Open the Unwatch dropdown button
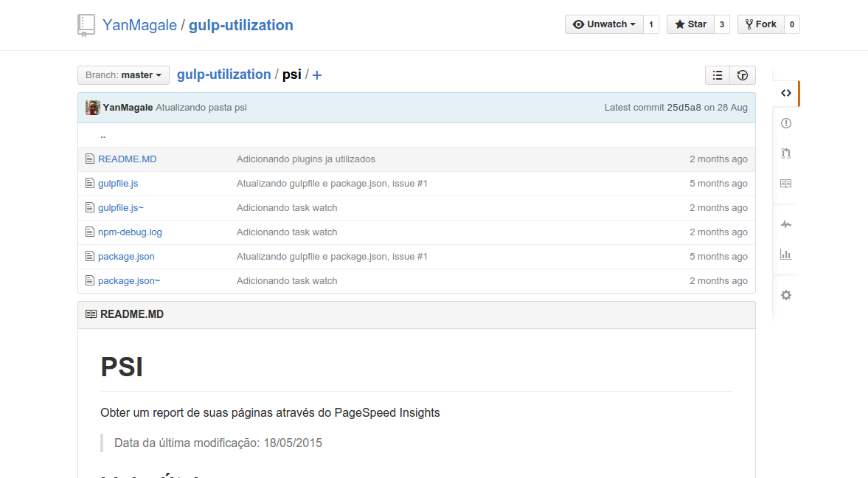The width and height of the screenshot is (868, 478). [604, 24]
